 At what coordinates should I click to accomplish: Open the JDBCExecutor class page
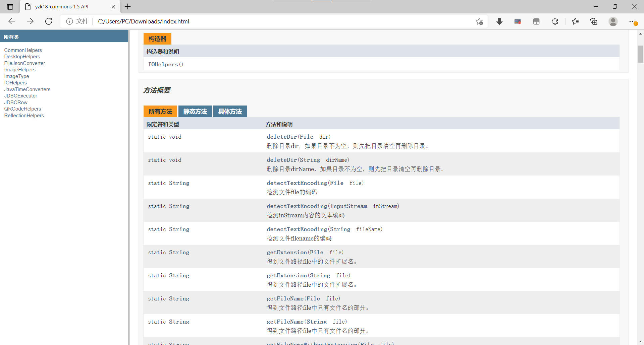20,96
